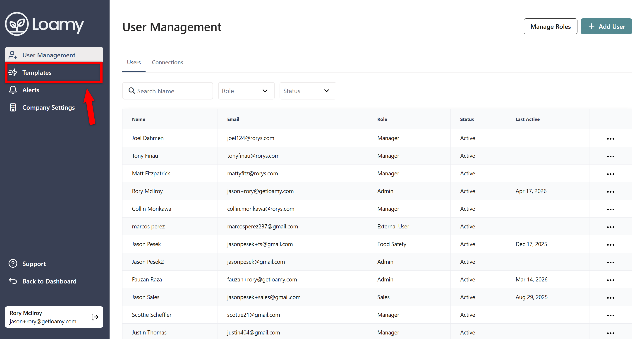Switch to the Connections tab
Image resolution: width=644 pixels, height=339 pixels.
click(x=167, y=62)
